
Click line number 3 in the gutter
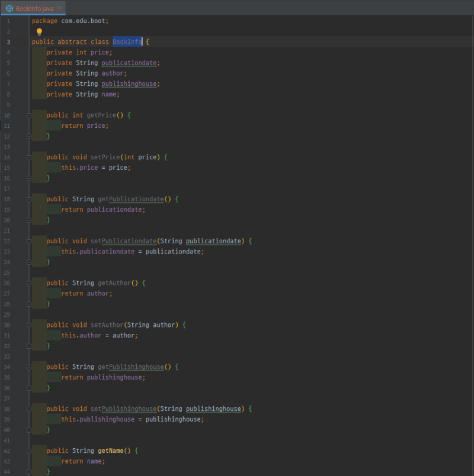[x=8, y=42]
